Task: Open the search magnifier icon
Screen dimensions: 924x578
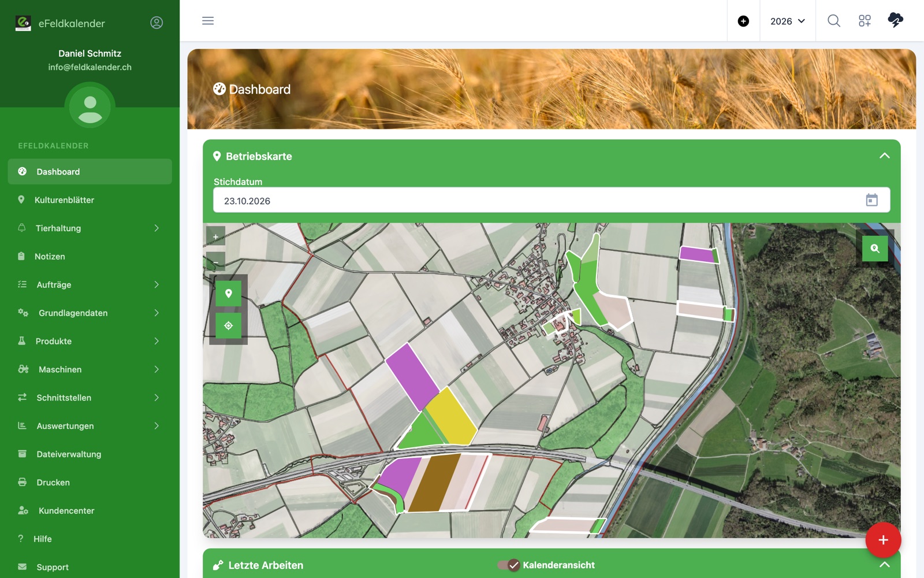Action: [x=834, y=21]
